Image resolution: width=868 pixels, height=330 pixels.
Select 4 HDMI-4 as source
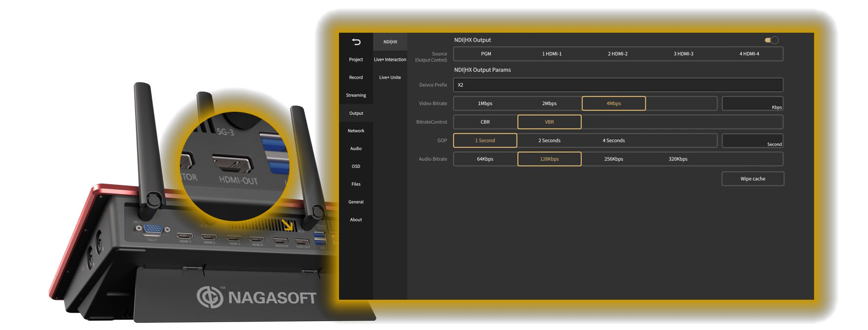749,54
